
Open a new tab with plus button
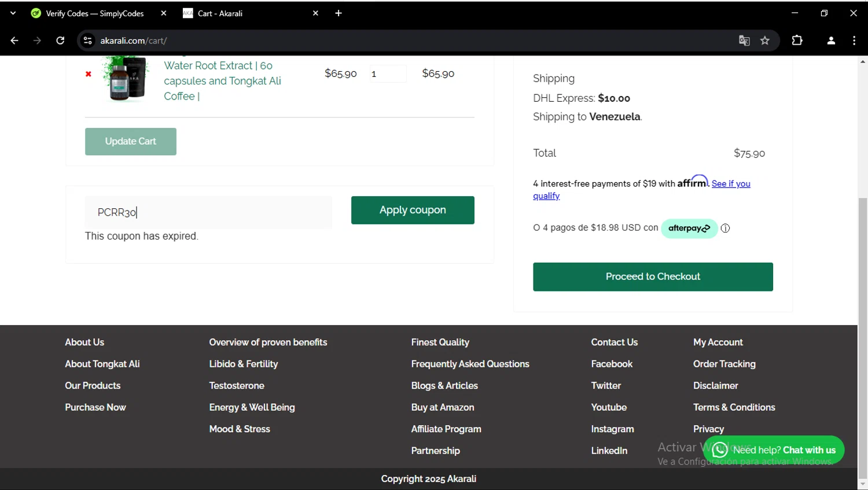339,13
